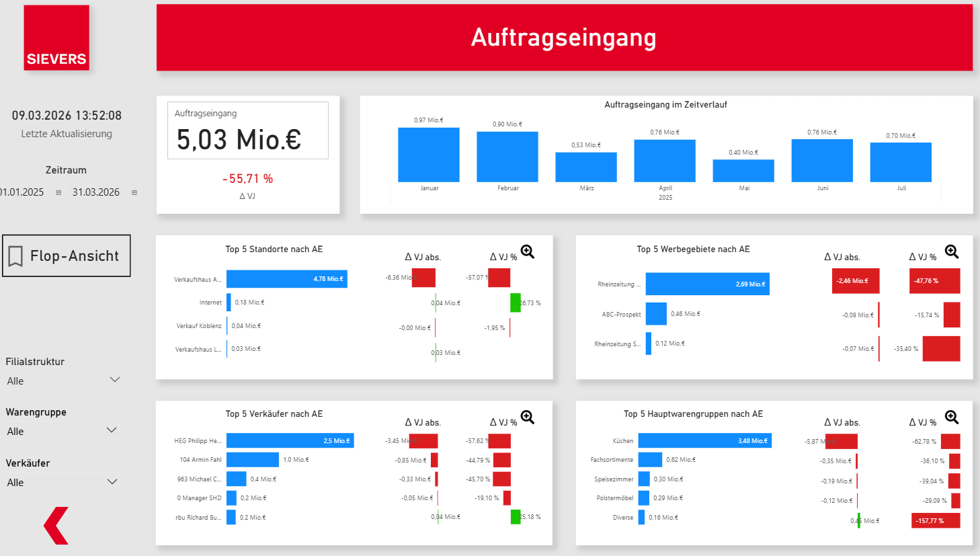Switch to the Flop-Ansicht view
Image resolution: width=980 pixels, height=556 pixels.
[x=67, y=255]
